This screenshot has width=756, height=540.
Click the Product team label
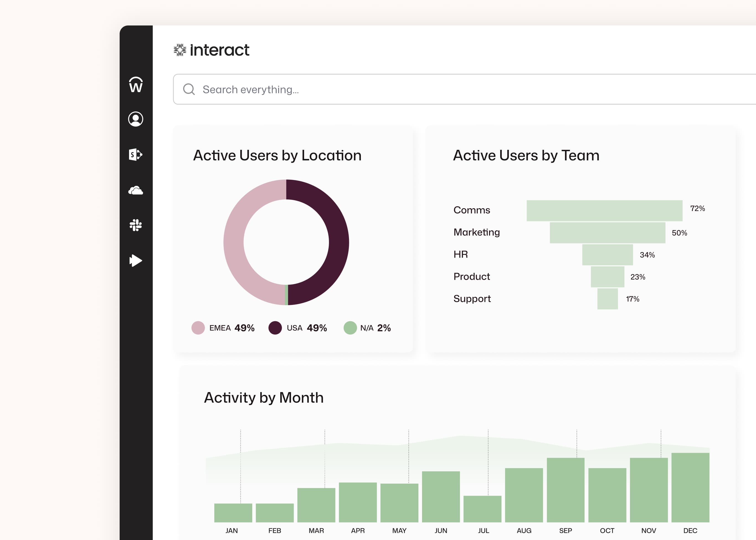click(472, 277)
